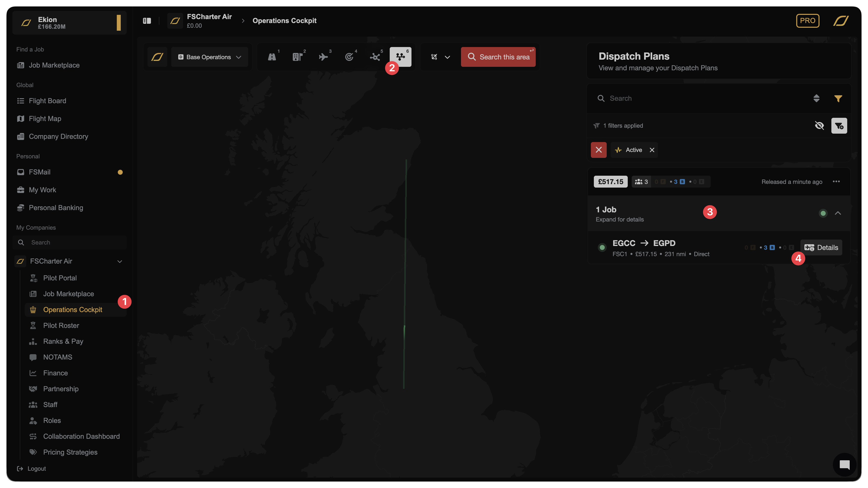The image size is (868, 488).
Task: Collapse the 1 Job section
Action: click(x=838, y=213)
